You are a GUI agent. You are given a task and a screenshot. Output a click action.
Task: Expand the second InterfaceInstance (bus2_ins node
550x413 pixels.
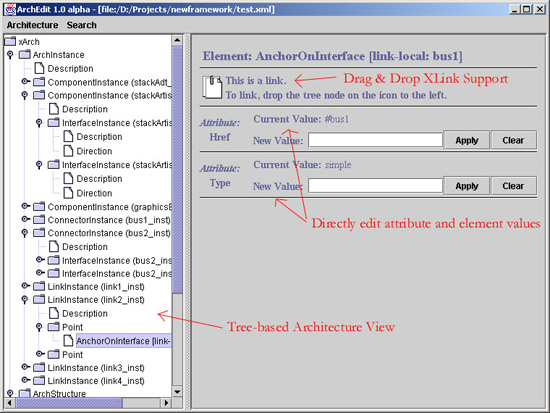pos(40,273)
